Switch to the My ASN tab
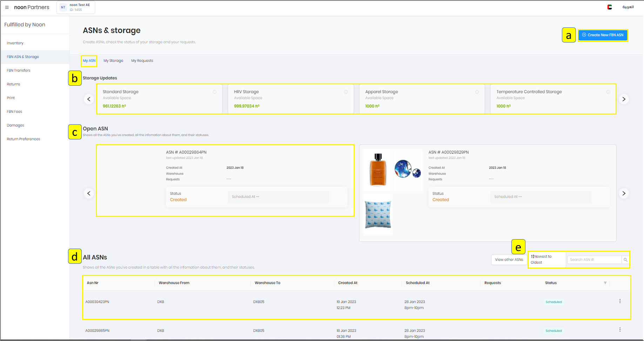Screen dimensions: 644x341 coord(89,61)
